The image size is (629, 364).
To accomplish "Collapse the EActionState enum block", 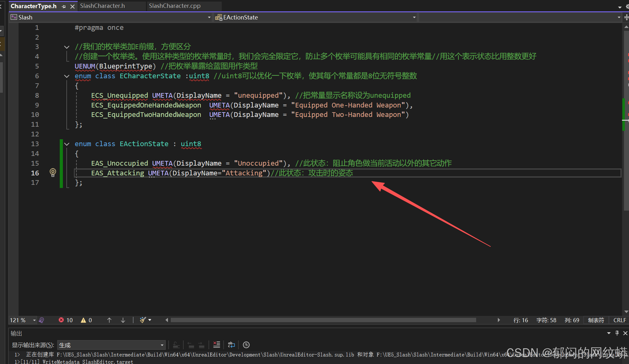I will click(x=67, y=144).
